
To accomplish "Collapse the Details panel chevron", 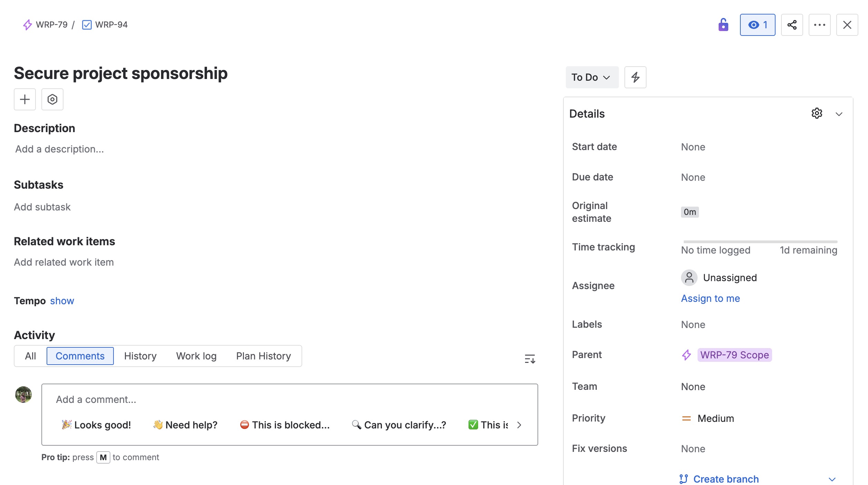I will (839, 114).
